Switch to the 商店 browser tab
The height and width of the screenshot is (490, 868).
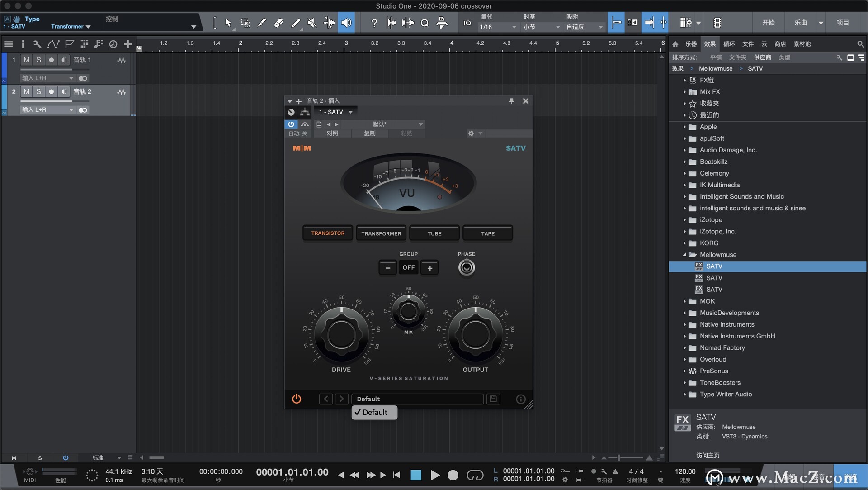tap(780, 44)
